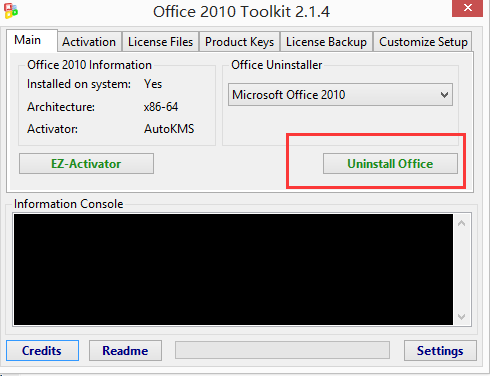Open the Readme button

coord(125,351)
